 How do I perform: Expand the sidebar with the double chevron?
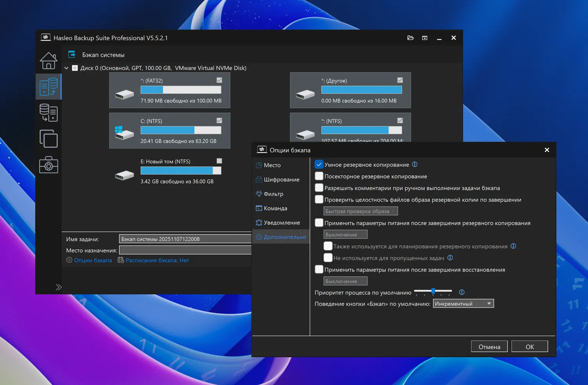point(59,287)
